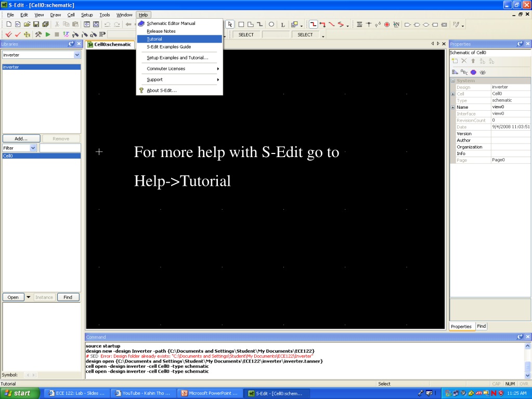The width and height of the screenshot is (532, 399).
Task: Click the Save icon in the toolbar
Action: pos(36,24)
